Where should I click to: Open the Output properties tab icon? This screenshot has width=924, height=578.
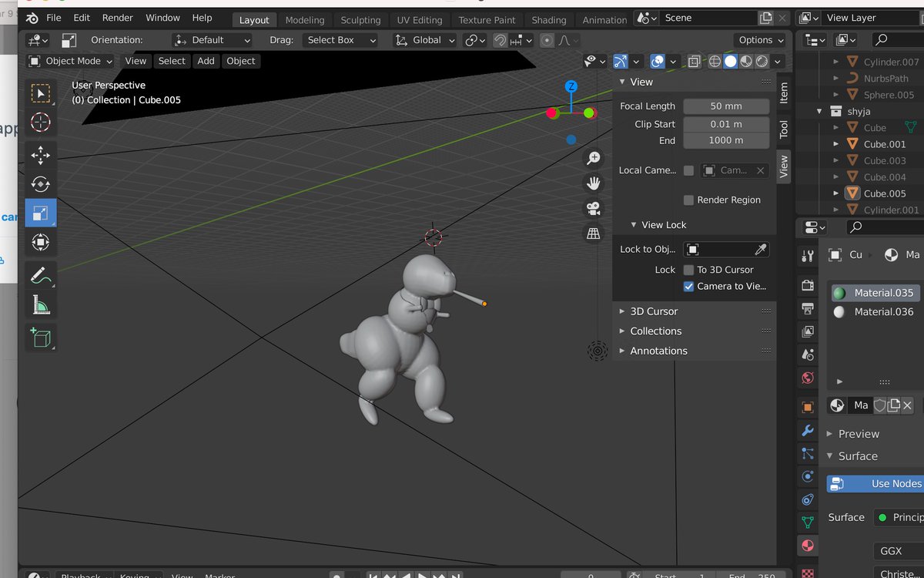coord(808,308)
